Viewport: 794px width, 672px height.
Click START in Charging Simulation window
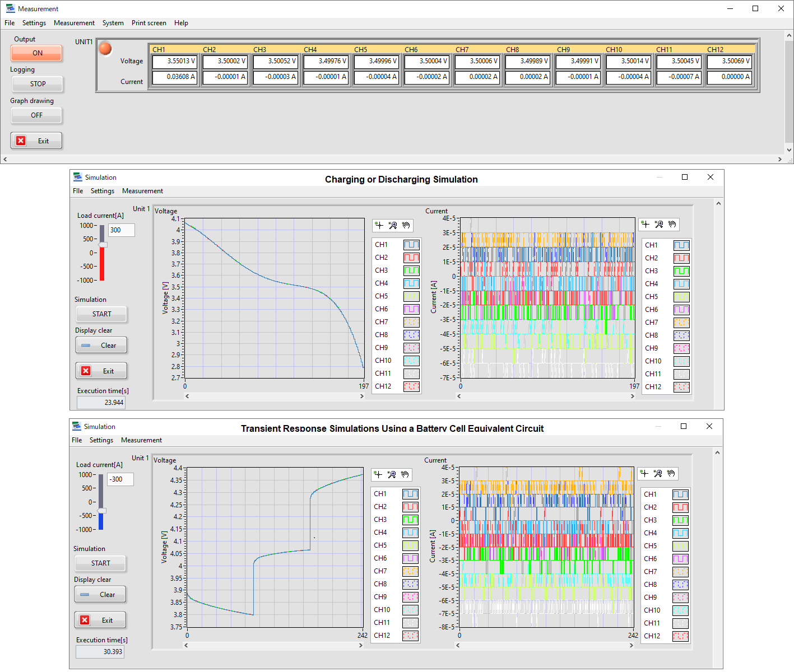[101, 314]
